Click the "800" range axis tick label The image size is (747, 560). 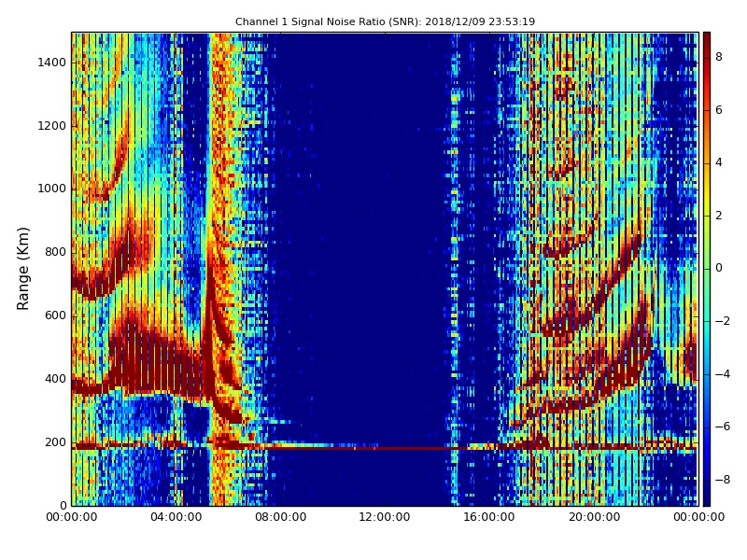(x=56, y=252)
